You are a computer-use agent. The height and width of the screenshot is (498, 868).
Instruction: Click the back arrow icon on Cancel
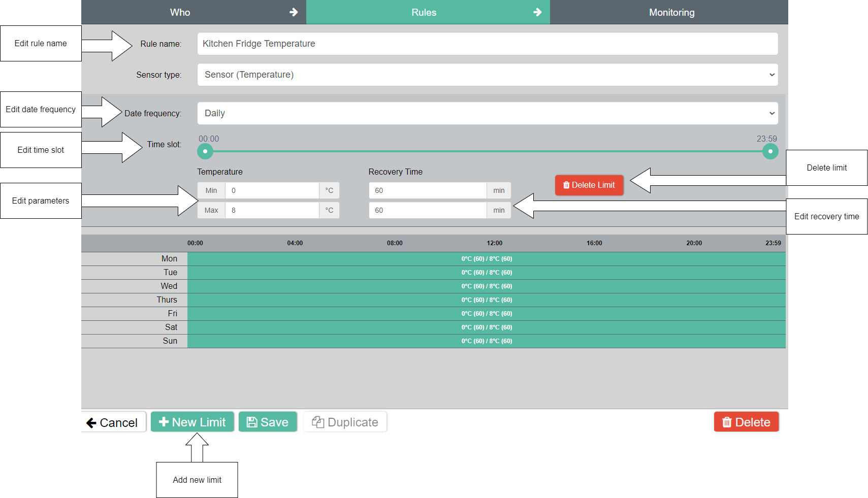[x=91, y=423]
